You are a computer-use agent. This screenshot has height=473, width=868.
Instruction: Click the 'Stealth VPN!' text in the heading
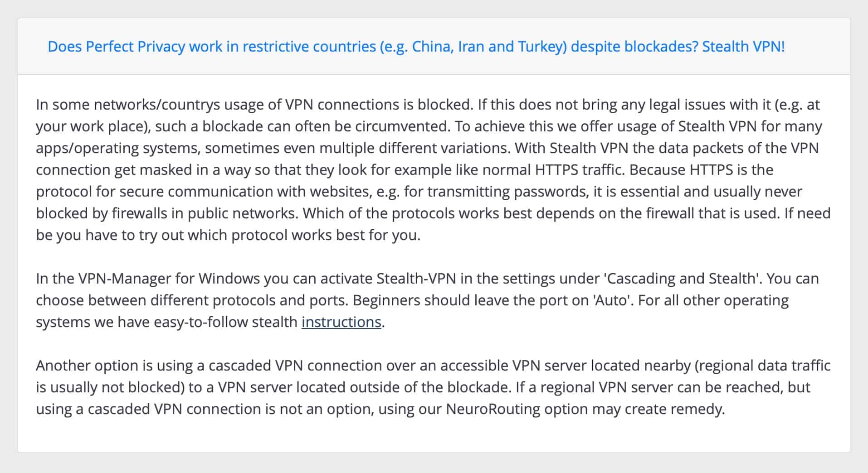(743, 47)
